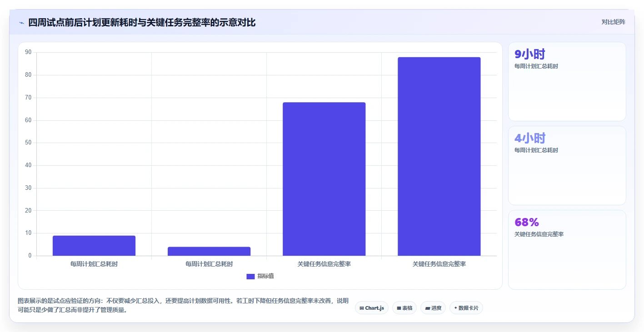
Task: Click the lightning icon beside the chart title
Action: 21,23
